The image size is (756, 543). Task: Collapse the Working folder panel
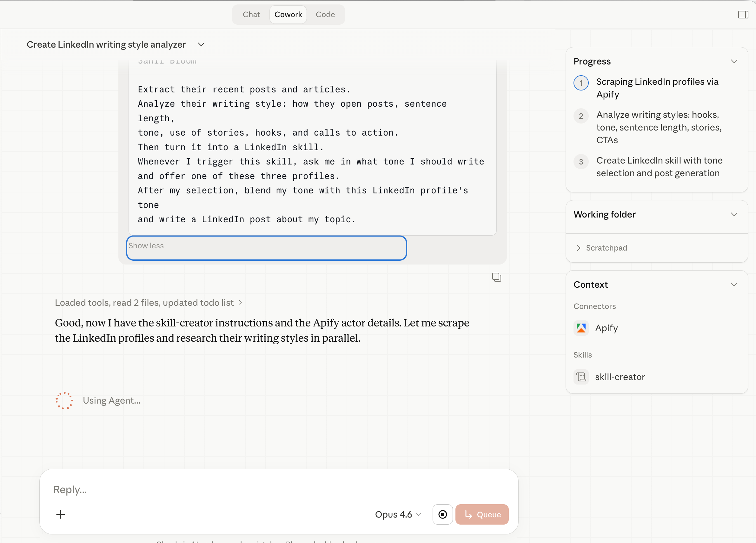tap(734, 214)
